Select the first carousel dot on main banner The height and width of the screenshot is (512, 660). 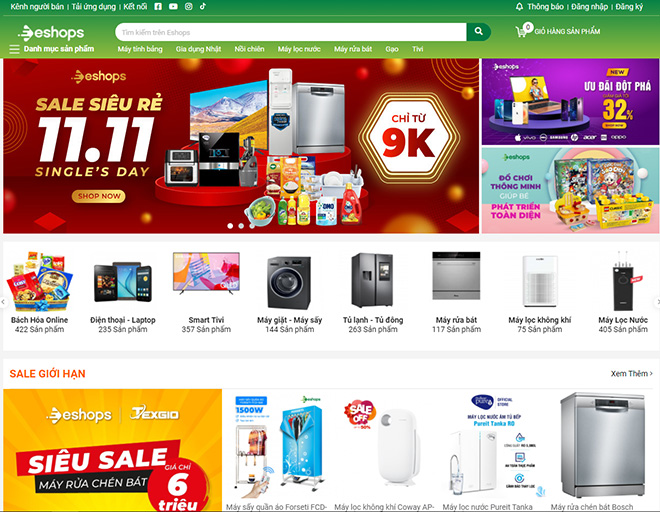pos(230,226)
